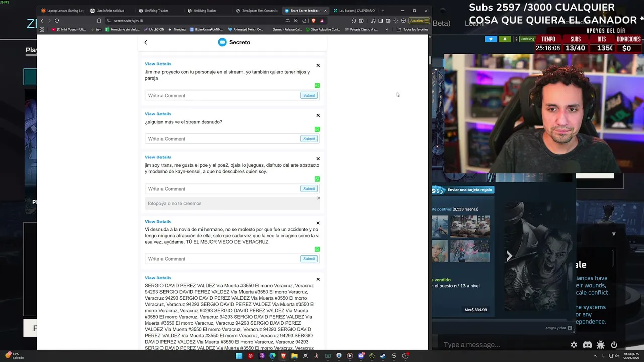Share the 'Jim me proyecto' secret on WhatsApp
The height and width of the screenshot is (362, 644).
click(x=317, y=86)
